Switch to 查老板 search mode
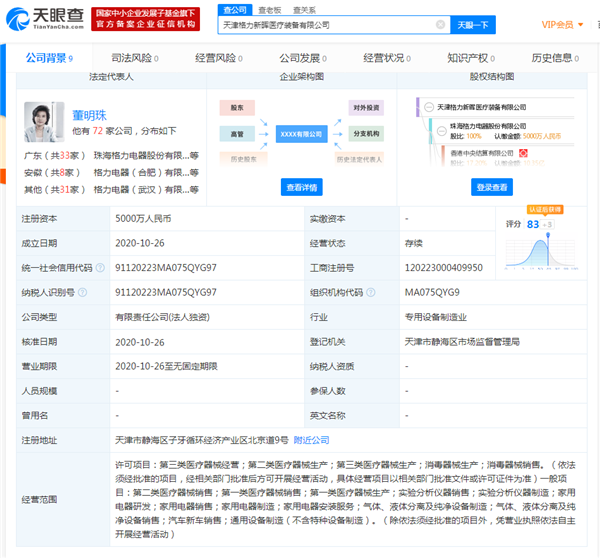 (x=269, y=9)
